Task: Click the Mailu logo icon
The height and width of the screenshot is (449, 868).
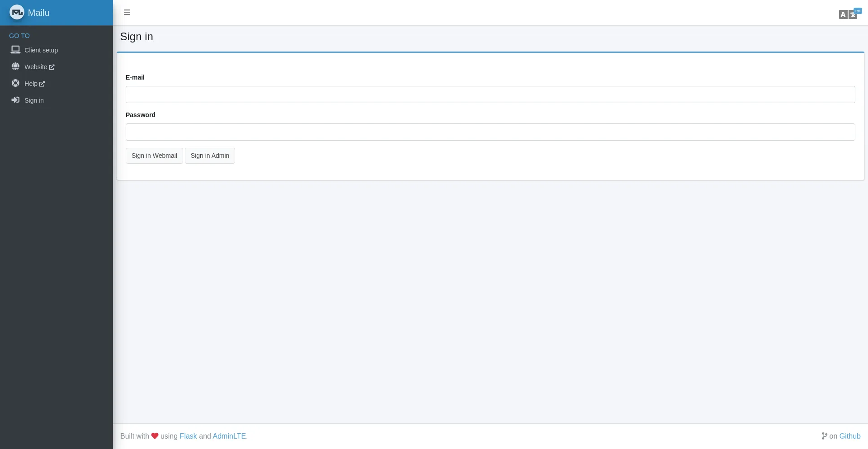Action: (17, 13)
